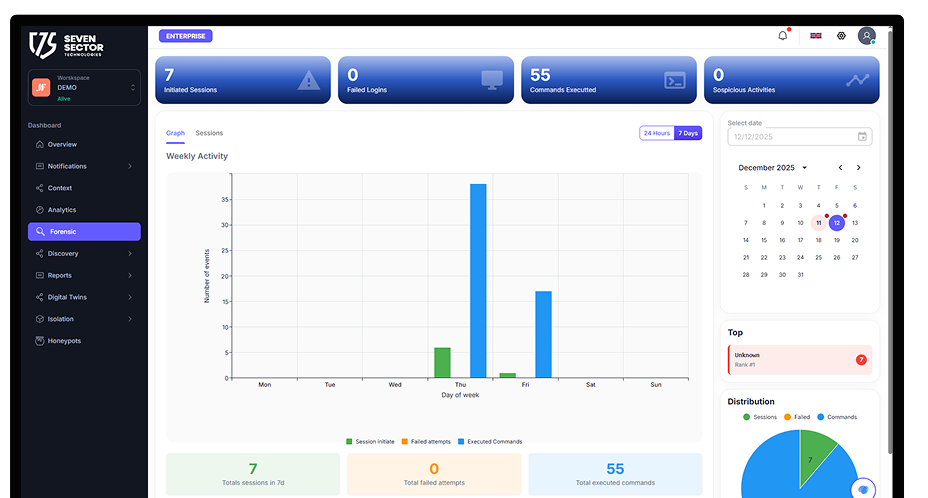The width and height of the screenshot is (928, 498).
Task: Click the notifications bell icon
Action: (783, 36)
